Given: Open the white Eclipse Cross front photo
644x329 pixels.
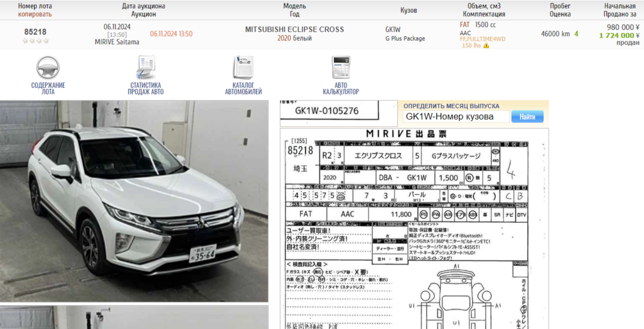Looking at the screenshot, I should coord(134,201).
